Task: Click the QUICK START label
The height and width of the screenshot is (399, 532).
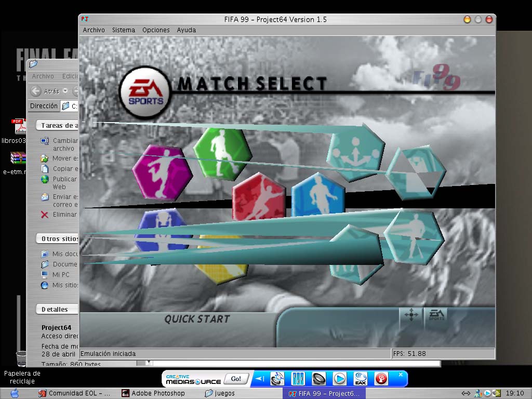Action: 197,319
